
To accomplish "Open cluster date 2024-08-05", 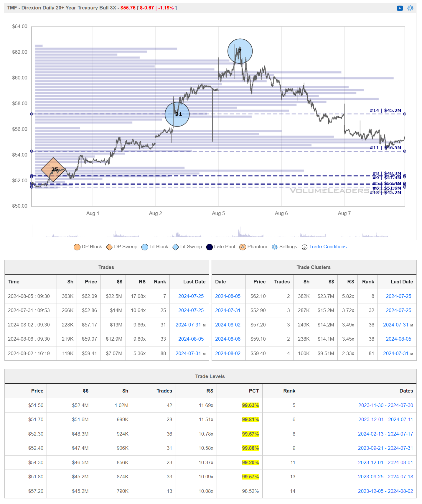I will click(x=228, y=296).
